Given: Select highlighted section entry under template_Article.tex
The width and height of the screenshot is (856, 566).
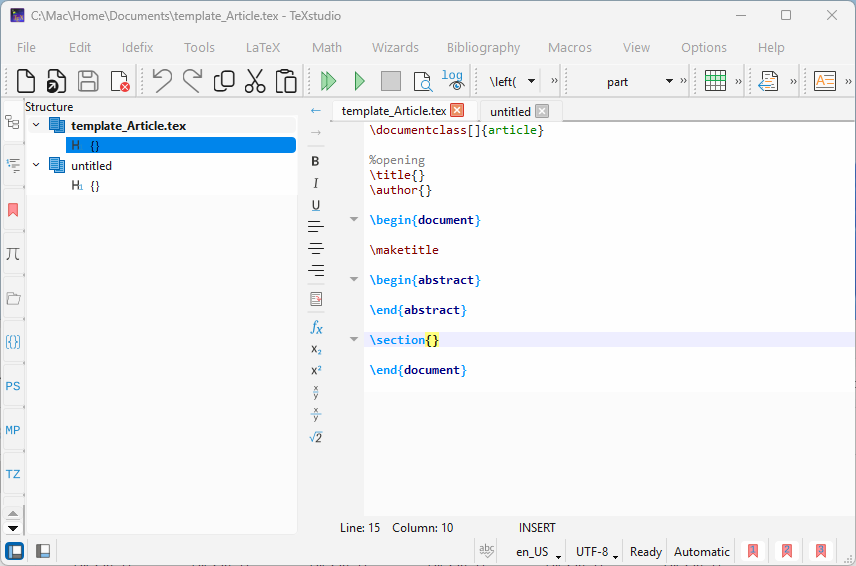Looking at the screenshot, I should [x=181, y=145].
